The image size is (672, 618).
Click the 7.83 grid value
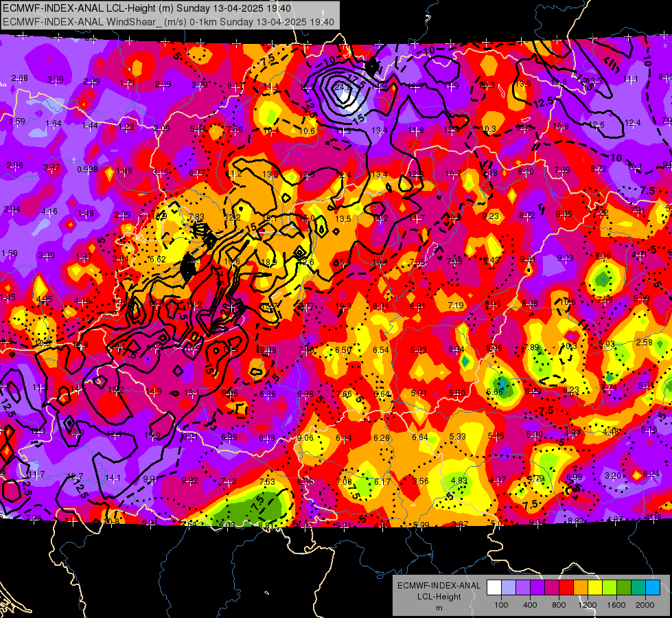(x=196, y=217)
